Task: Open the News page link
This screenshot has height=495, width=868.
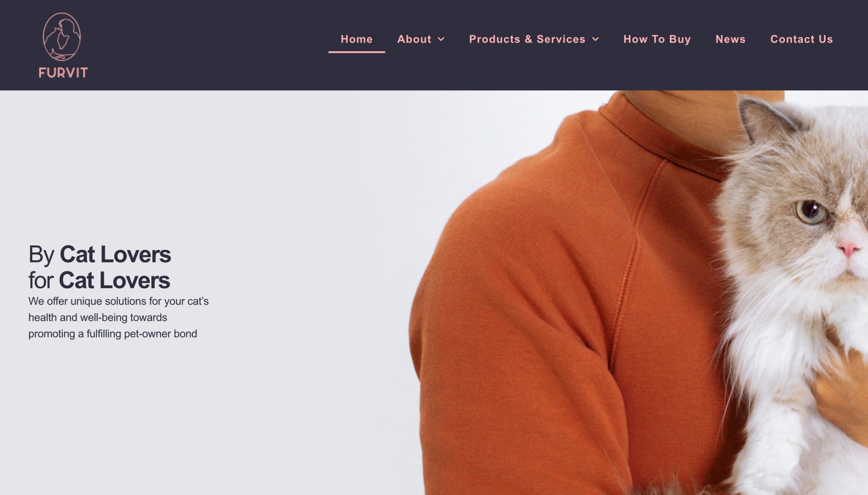Action: click(730, 39)
